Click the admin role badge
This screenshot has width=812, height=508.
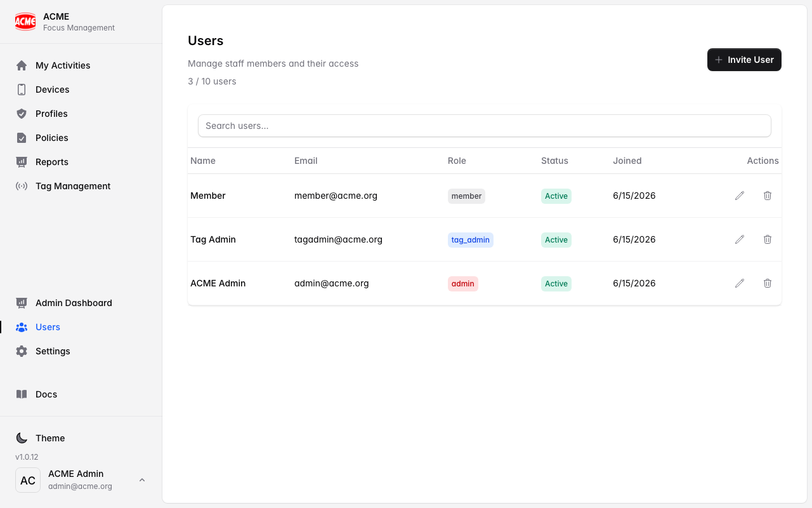pyautogui.click(x=463, y=284)
